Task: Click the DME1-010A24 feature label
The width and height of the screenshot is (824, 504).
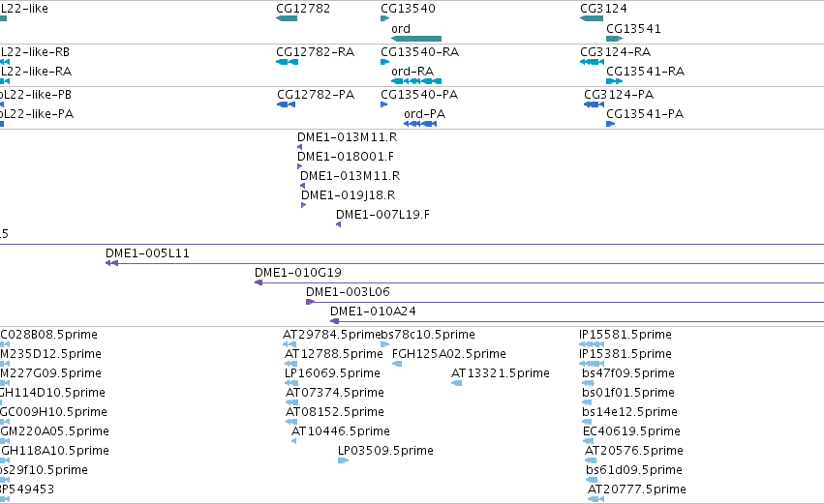Action: coord(373,311)
